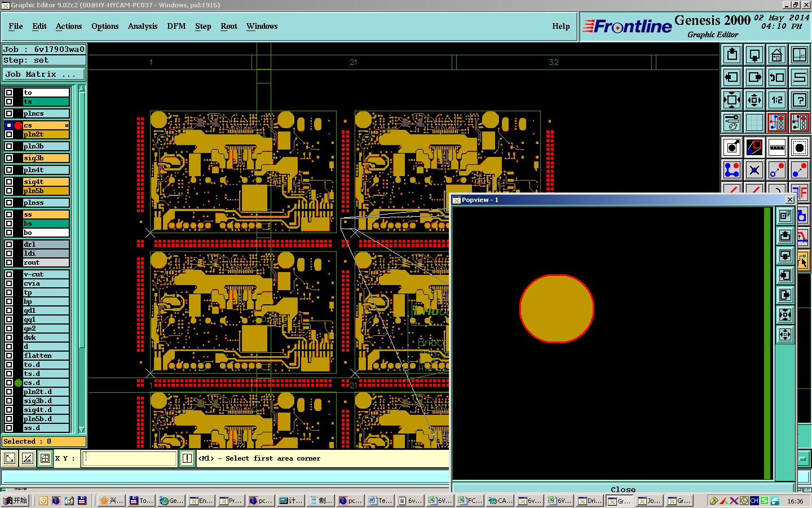Open the DFM menu
Screen dimensions: 812x508
[176, 26]
